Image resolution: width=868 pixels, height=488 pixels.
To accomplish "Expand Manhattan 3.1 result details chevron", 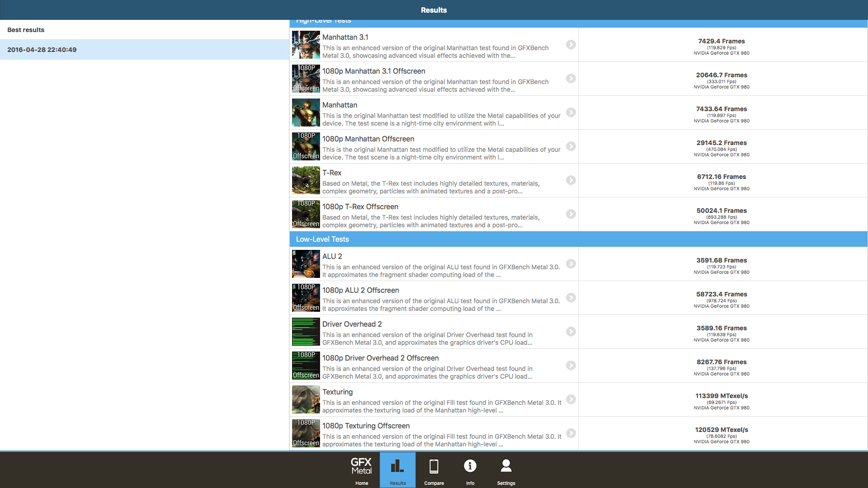I will [571, 45].
